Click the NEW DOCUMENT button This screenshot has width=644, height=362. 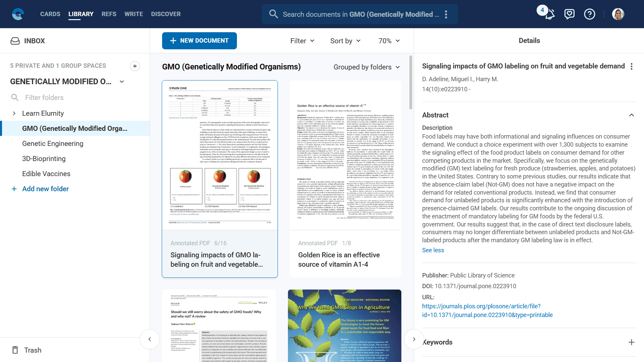[x=199, y=41]
